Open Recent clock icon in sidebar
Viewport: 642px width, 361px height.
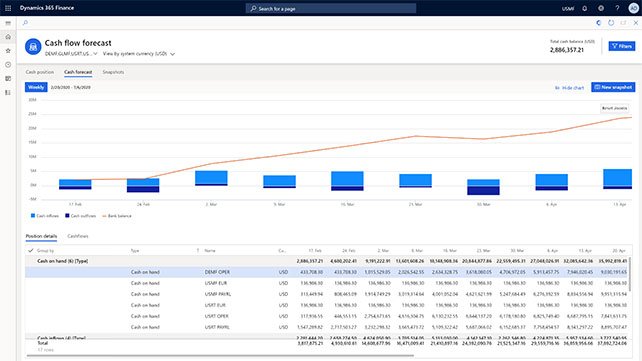(x=8, y=65)
